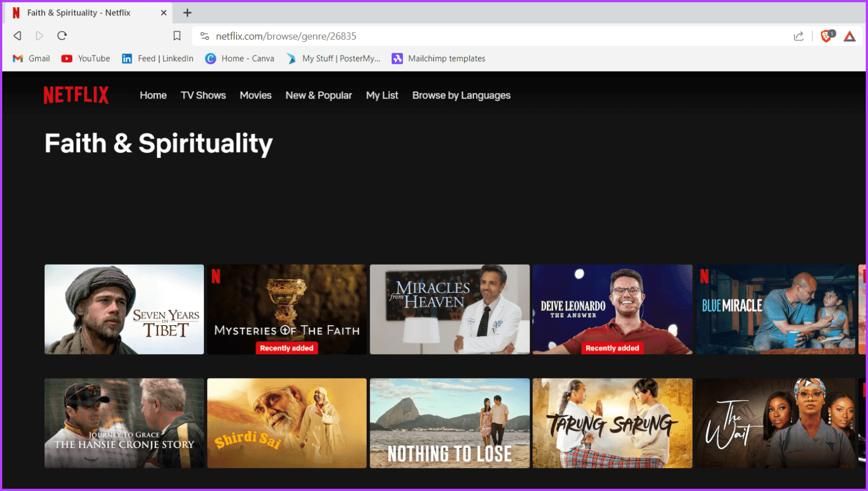Image resolution: width=868 pixels, height=491 pixels.
Task: Open New & Popular menu item
Action: pos(319,95)
